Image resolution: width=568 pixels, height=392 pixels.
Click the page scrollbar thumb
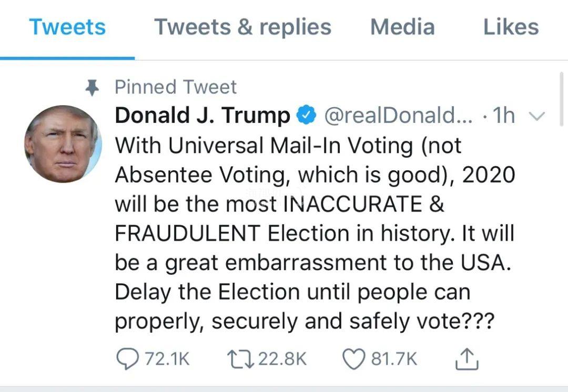click(x=561, y=99)
